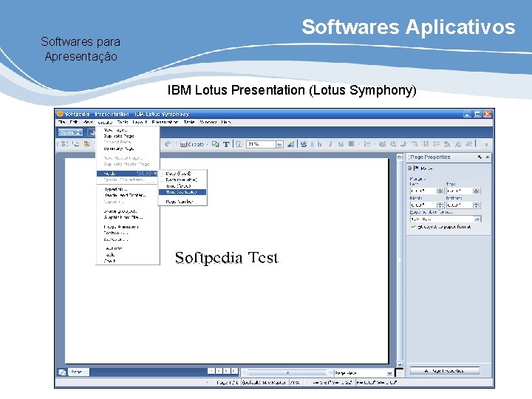Open the zoom percentage dropdown in toolbar
This screenshot has width=532, height=399.
(279, 145)
